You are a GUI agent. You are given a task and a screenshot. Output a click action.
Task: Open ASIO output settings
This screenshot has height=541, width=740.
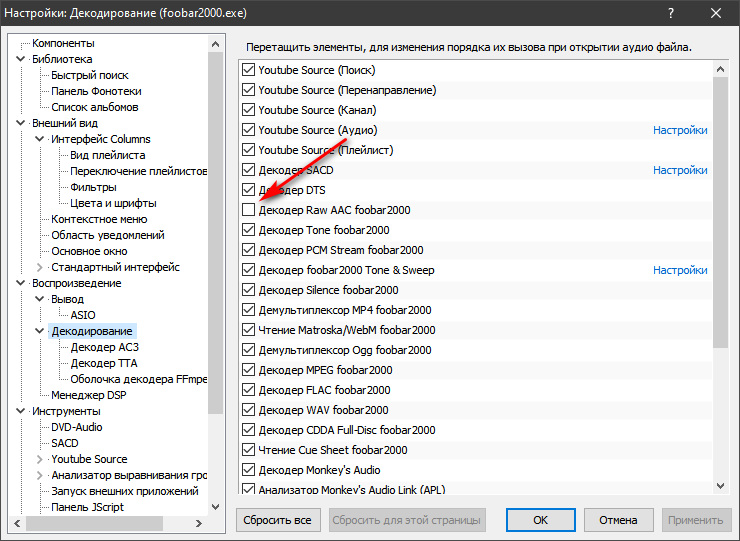pos(83,315)
